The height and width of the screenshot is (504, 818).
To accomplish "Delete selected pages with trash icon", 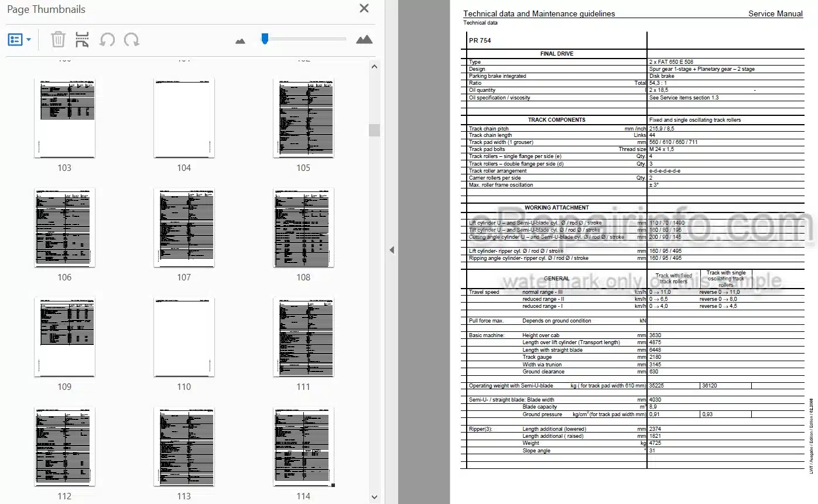I will coord(58,40).
